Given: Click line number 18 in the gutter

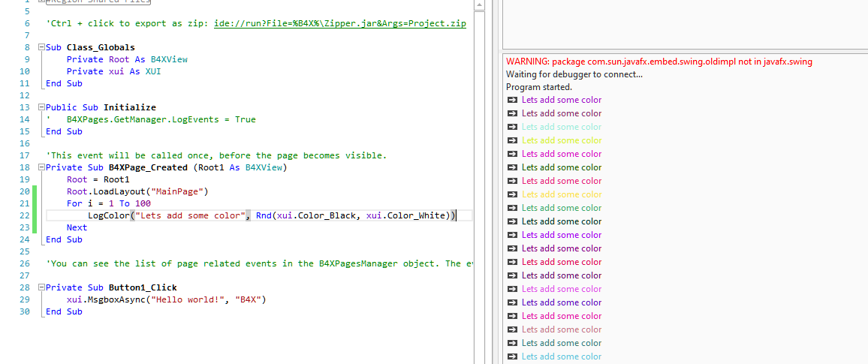Looking at the screenshot, I should [x=24, y=167].
